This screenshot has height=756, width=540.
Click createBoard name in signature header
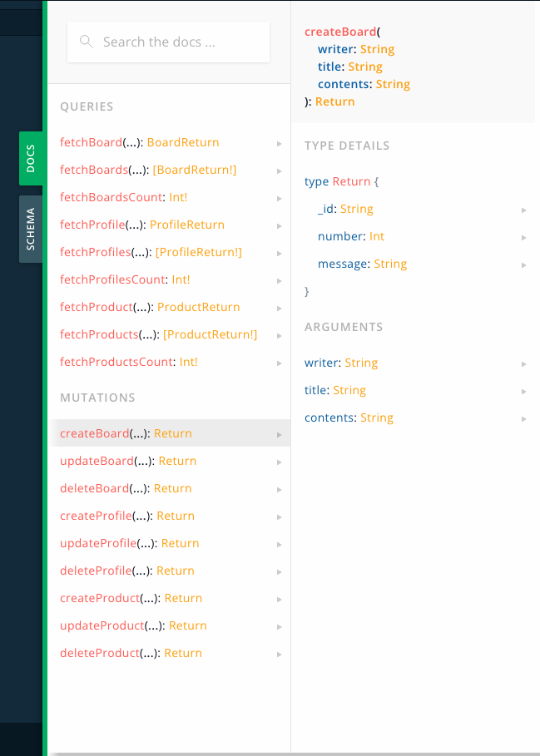[x=340, y=32]
